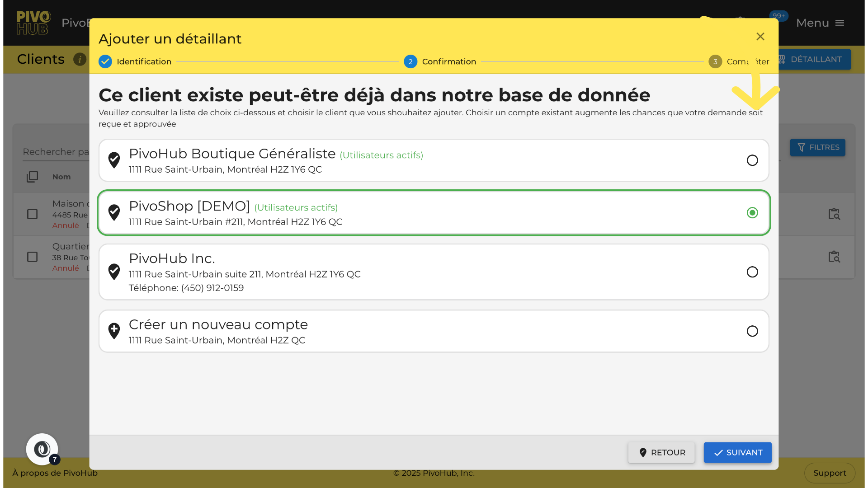Screen dimensions: 868x488
Task: Go to Identification step
Action: point(135,61)
